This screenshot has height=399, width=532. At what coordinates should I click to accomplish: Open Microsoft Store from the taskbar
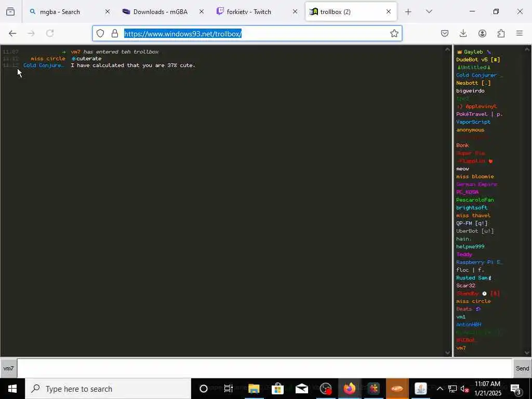(x=277, y=389)
